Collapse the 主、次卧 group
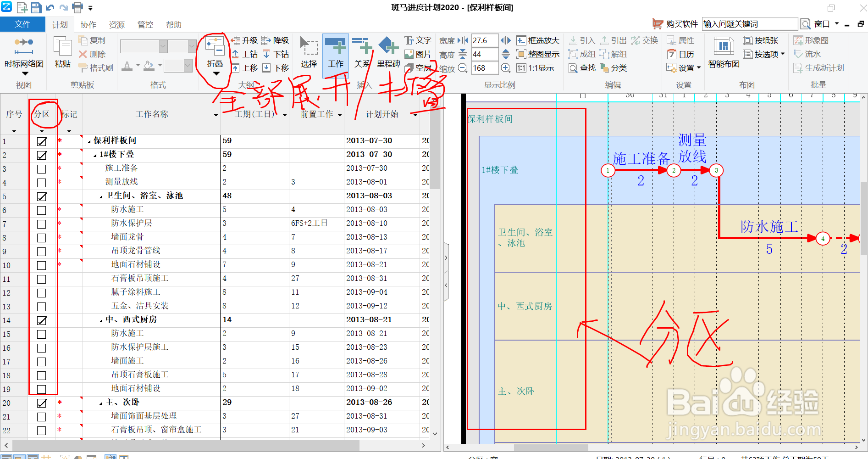 (101, 403)
